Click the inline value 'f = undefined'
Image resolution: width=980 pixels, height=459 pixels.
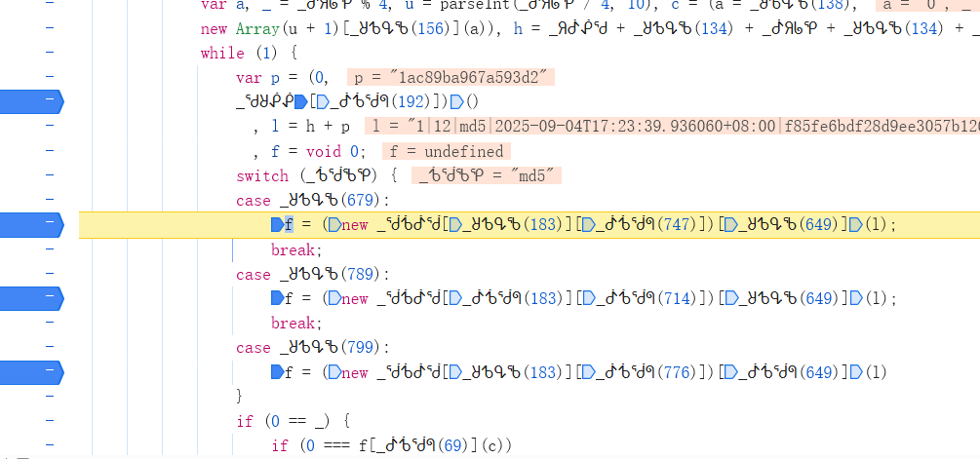pos(447,151)
